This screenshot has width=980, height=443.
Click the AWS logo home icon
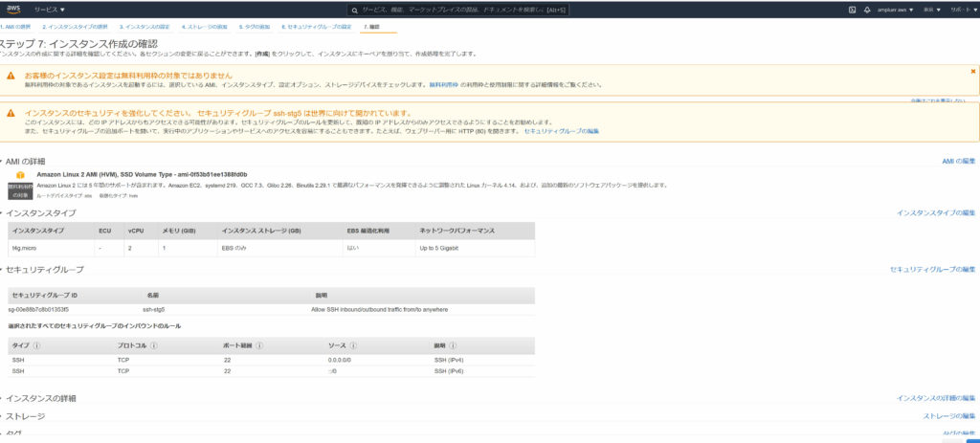(13, 9)
